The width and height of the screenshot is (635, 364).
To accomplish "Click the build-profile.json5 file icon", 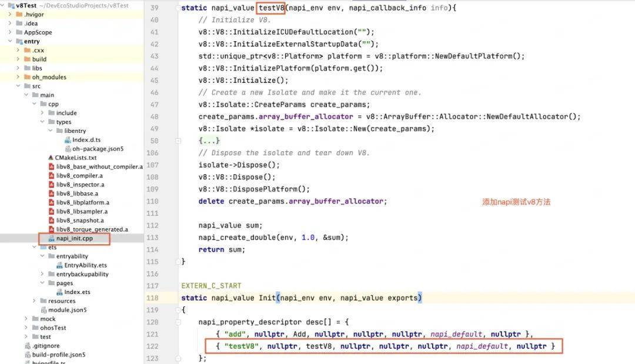I will [28, 355].
